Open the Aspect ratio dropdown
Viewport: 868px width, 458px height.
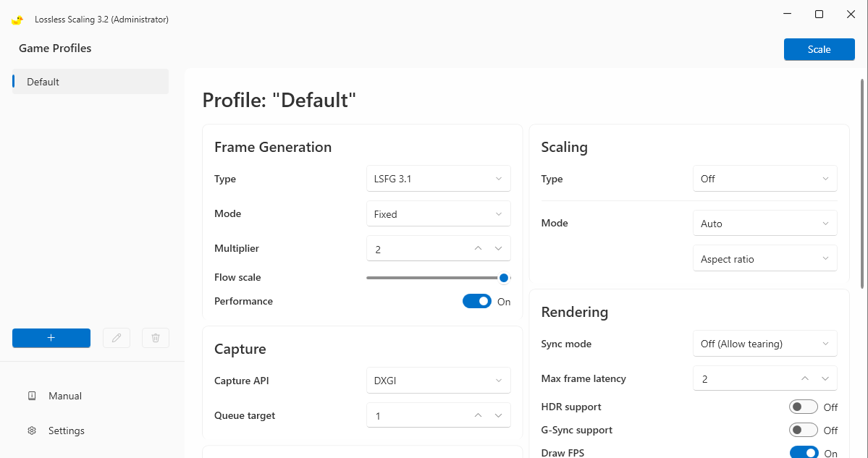[x=765, y=258]
